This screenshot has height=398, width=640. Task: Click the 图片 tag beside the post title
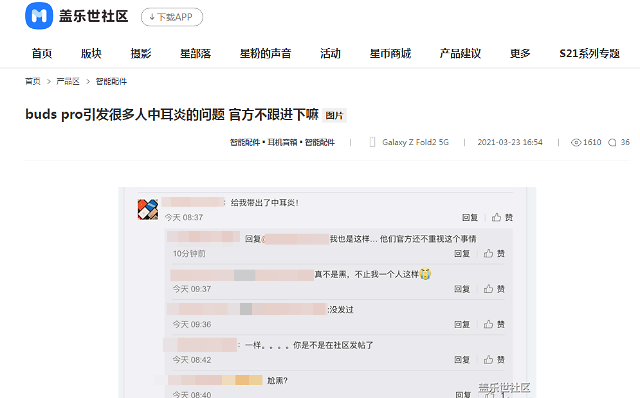(x=334, y=116)
